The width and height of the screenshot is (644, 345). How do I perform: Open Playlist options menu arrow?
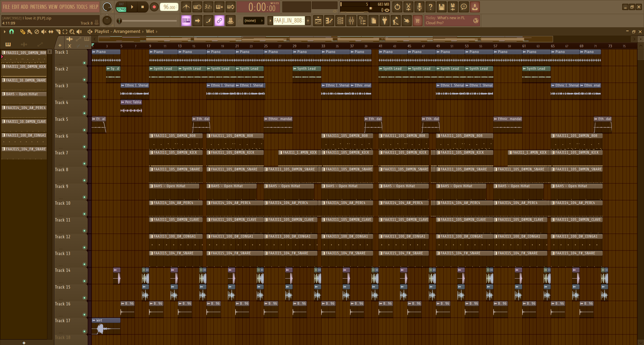point(4,32)
